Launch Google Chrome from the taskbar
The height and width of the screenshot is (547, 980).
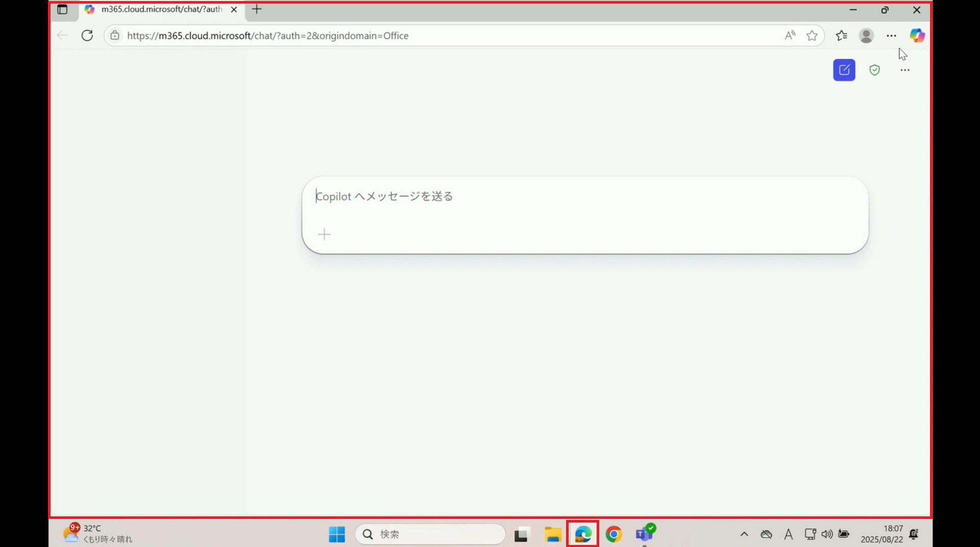click(x=614, y=534)
